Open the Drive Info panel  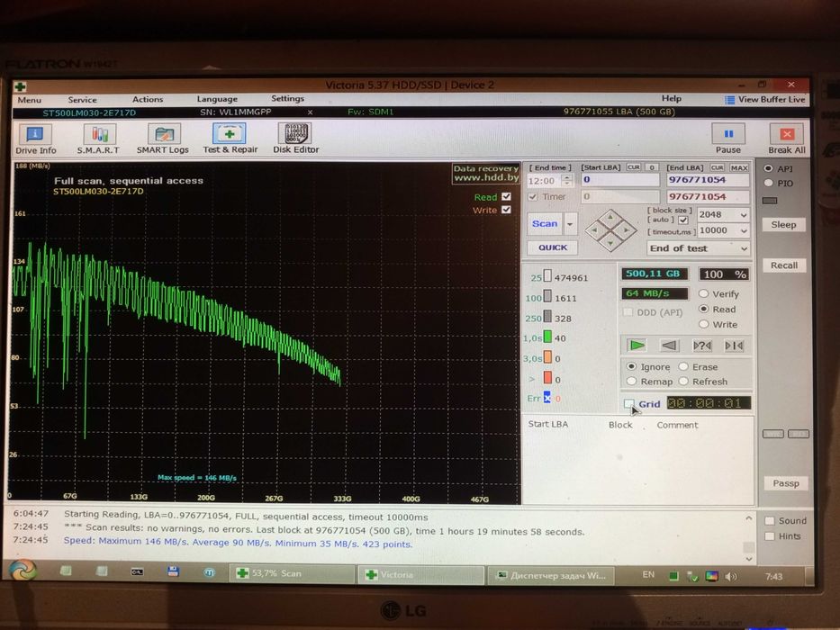click(35, 139)
